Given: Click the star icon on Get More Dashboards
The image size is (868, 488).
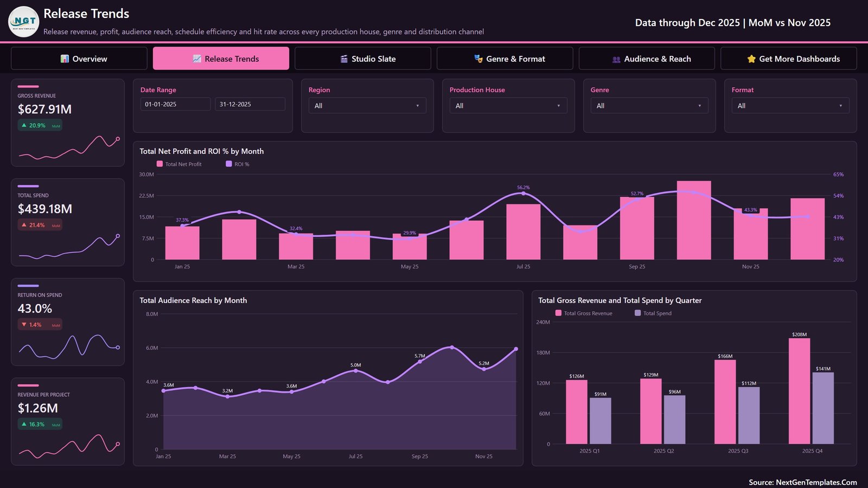Looking at the screenshot, I should coord(751,59).
